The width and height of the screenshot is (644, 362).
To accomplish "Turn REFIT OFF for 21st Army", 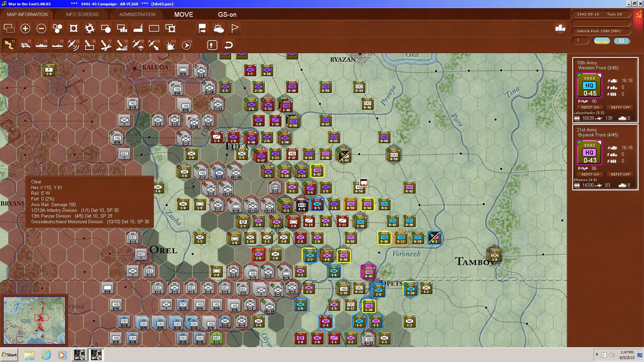I will point(620,174).
